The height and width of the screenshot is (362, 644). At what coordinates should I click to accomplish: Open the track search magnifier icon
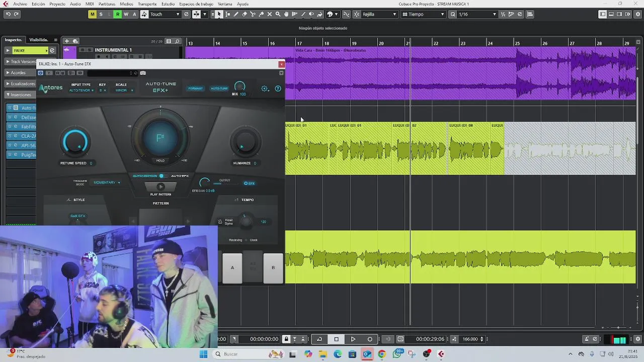177,41
